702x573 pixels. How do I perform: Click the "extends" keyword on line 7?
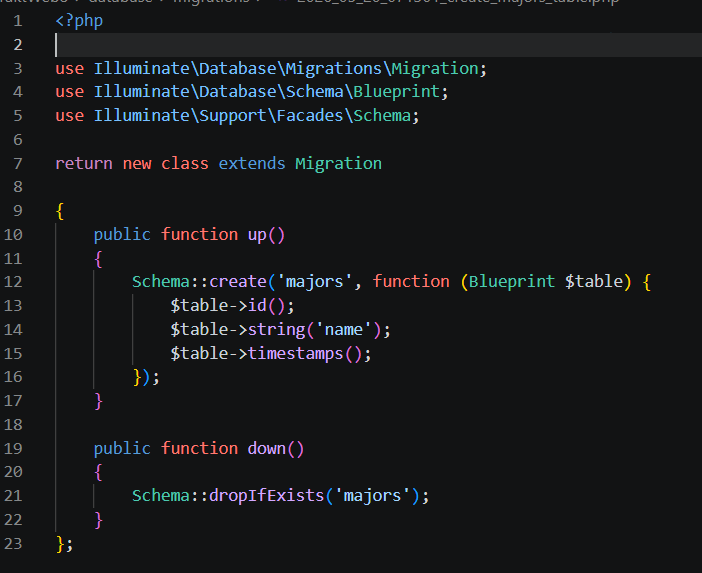252,163
